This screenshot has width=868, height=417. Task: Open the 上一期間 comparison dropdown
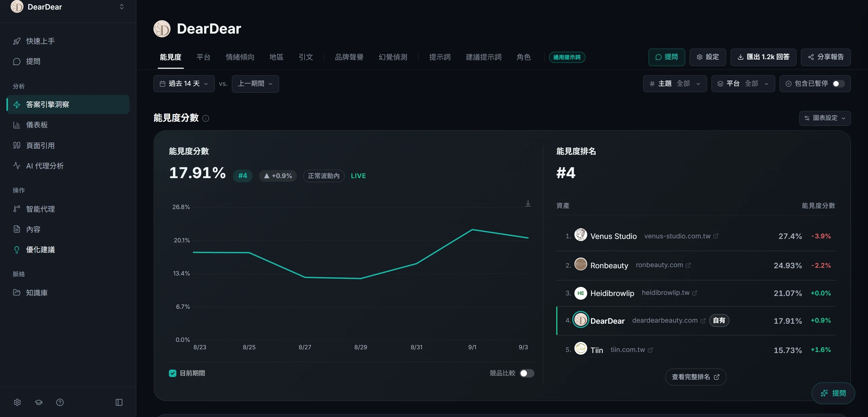pos(255,84)
